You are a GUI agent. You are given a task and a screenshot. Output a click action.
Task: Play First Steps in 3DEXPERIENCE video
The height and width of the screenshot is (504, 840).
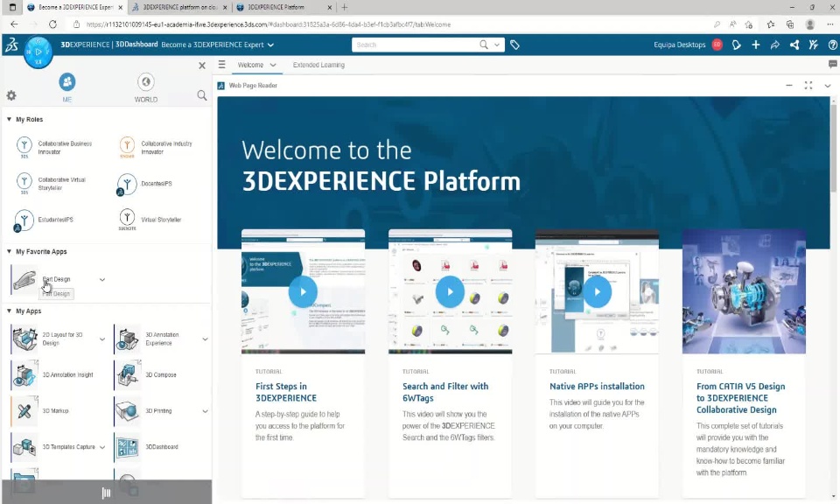coord(303,292)
